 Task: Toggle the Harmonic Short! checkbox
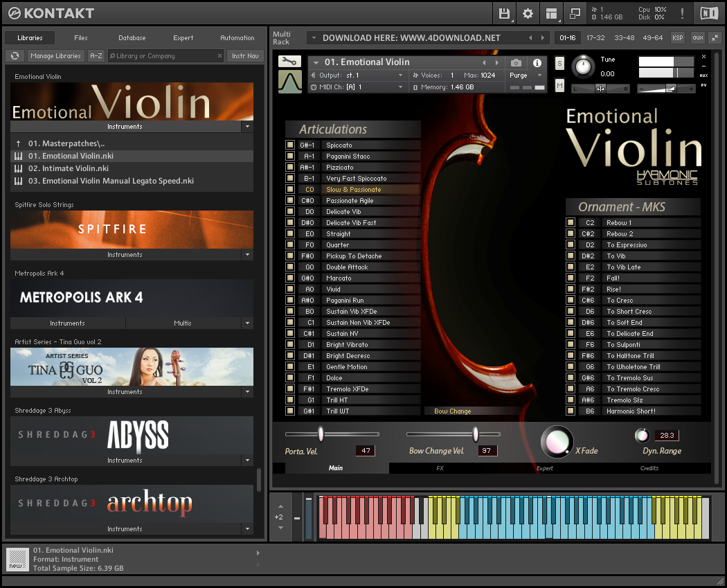(571, 411)
